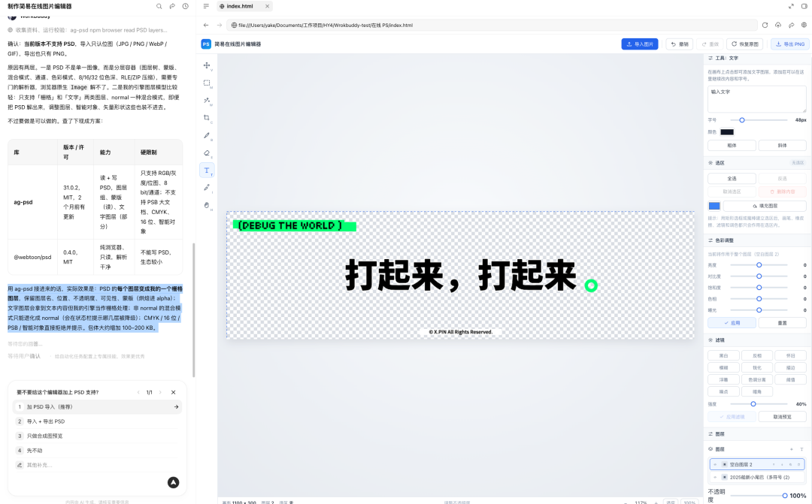Toggle 斜体 italic text style
812x504 pixels.
[x=783, y=146]
